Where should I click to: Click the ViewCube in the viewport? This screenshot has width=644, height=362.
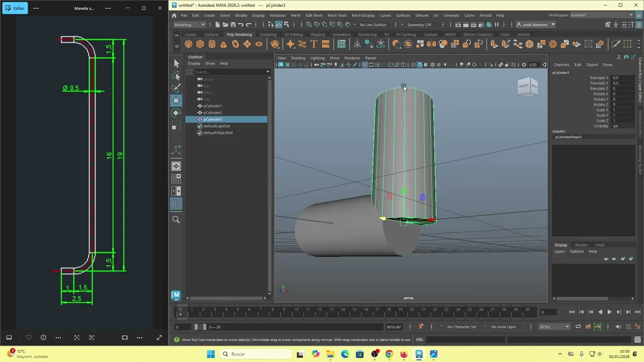click(528, 86)
